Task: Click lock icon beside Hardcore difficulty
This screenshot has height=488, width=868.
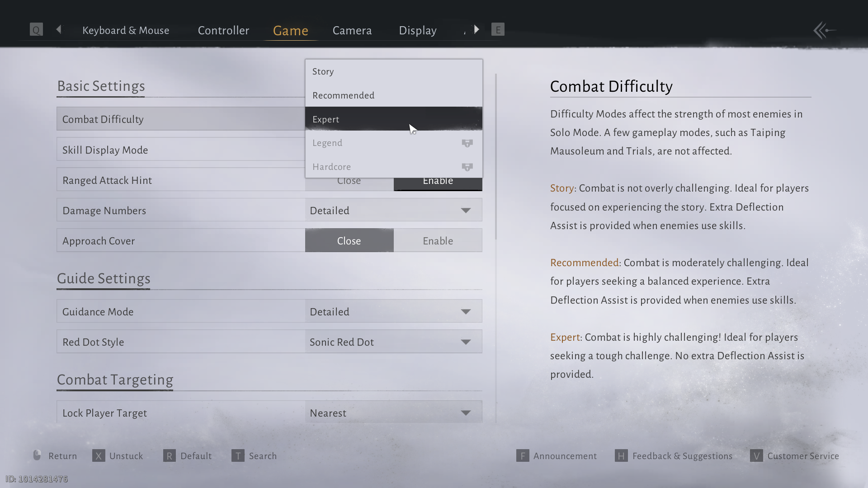Action: 467,167
